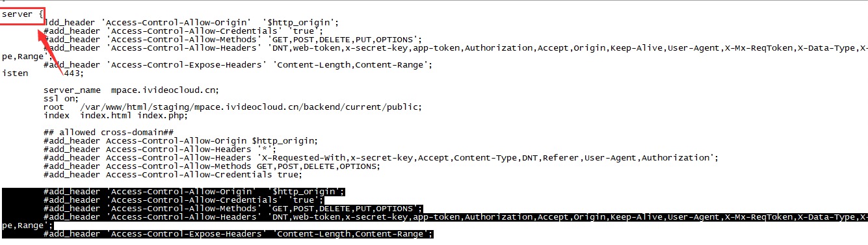Click the unquoted Access-Control-Allow-Credentials true line
The image size is (868, 245).
173,174
